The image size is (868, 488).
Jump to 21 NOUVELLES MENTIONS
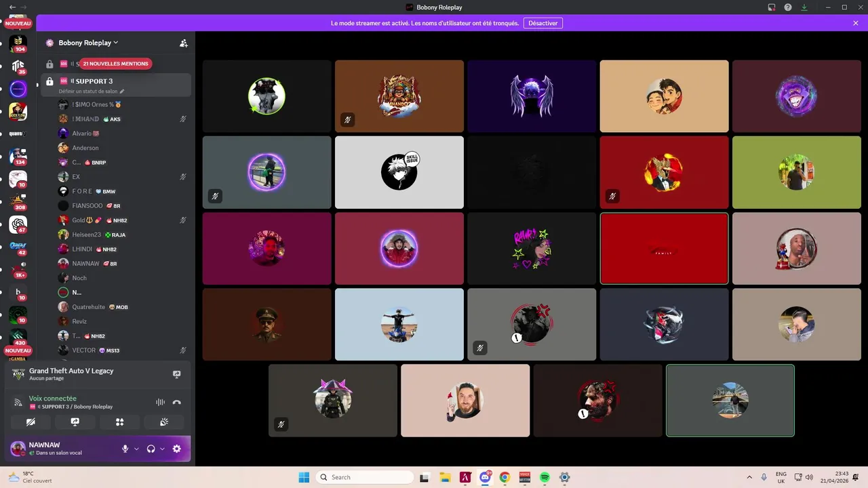(115, 64)
